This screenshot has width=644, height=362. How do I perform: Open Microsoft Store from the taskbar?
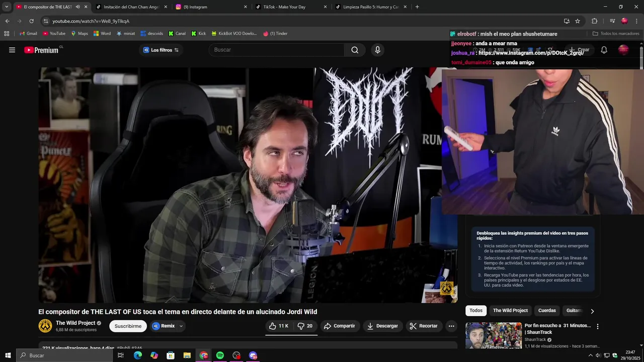pyautogui.click(x=171, y=355)
